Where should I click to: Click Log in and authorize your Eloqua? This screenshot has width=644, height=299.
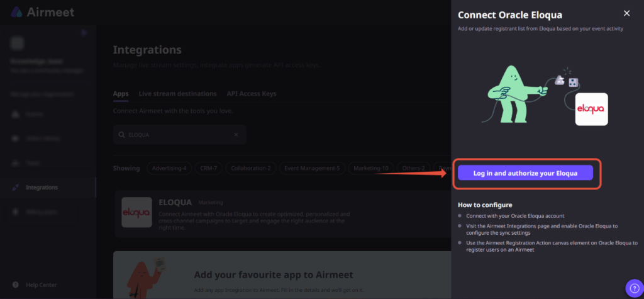pyautogui.click(x=525, y=173)
